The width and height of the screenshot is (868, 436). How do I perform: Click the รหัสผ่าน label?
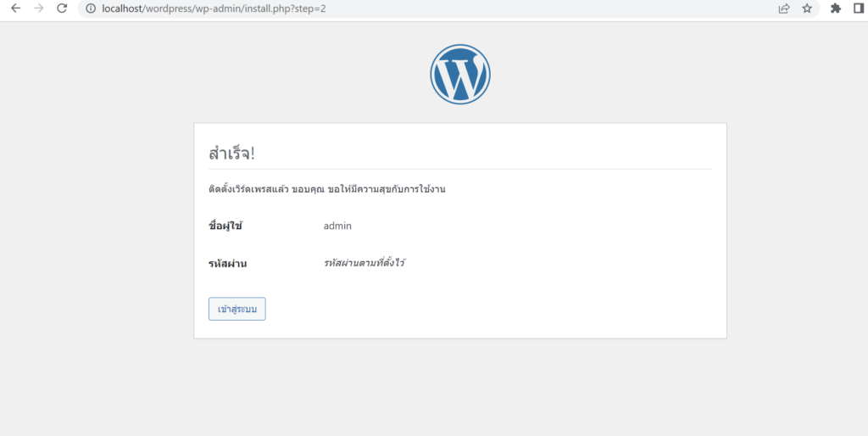click(227, 264)
